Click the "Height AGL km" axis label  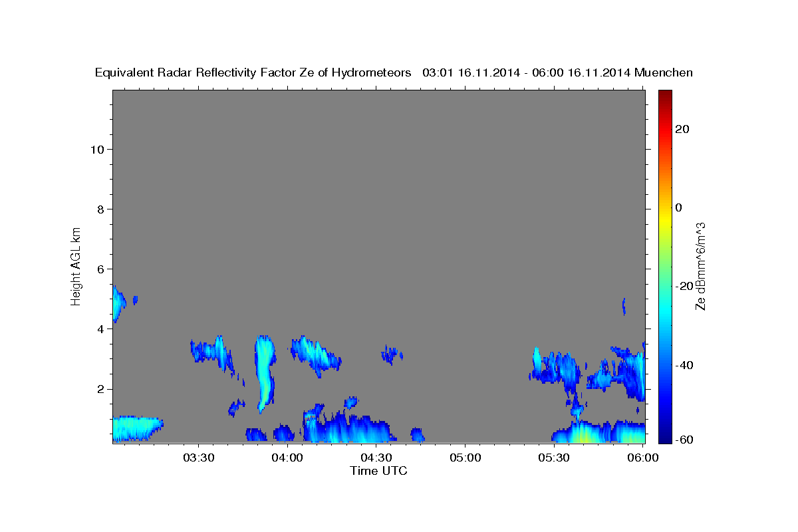coord(76,265)
